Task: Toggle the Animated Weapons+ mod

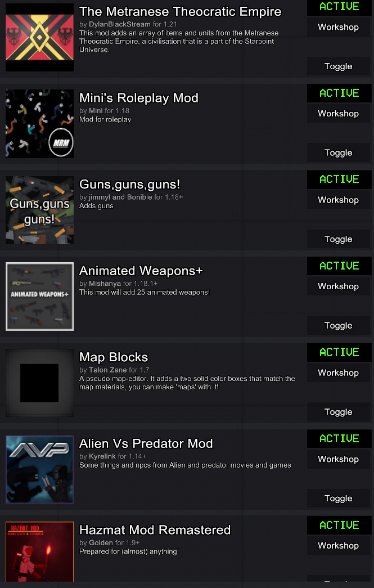Action: point(339,325)
